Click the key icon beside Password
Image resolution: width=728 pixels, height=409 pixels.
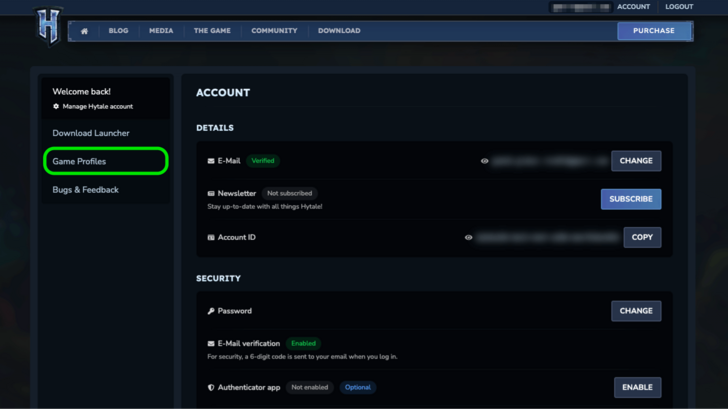211,311
